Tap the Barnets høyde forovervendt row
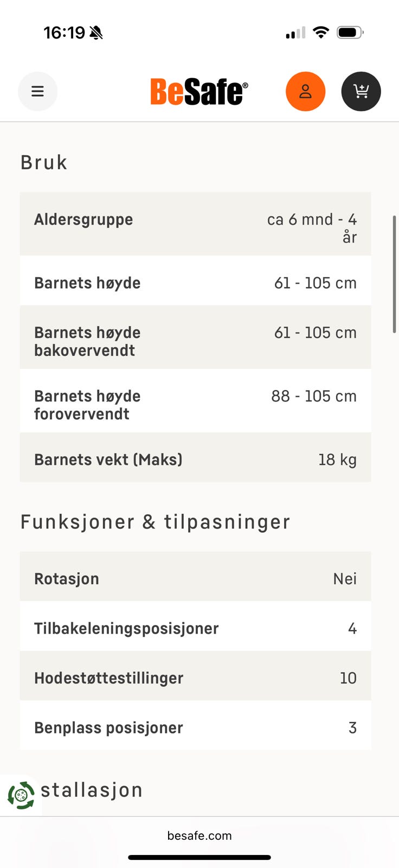 pyautogui.click(x=195, y=401)
